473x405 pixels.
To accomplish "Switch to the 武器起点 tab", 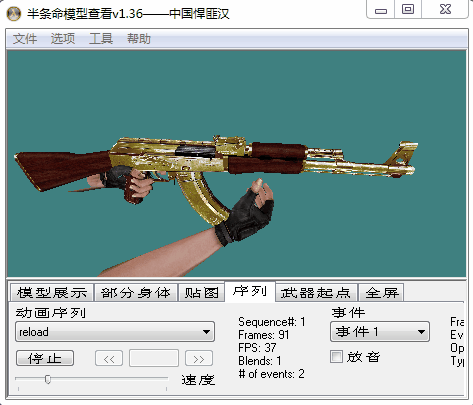I will pos(316,293).
